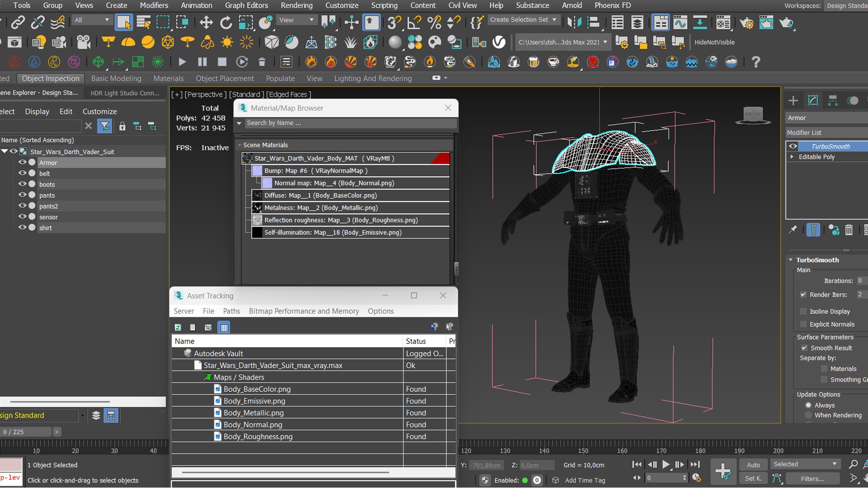This screenshot has height=488, width=868.
Task: Uncheck the Render Iters checkbox
Action: point(803,295)
